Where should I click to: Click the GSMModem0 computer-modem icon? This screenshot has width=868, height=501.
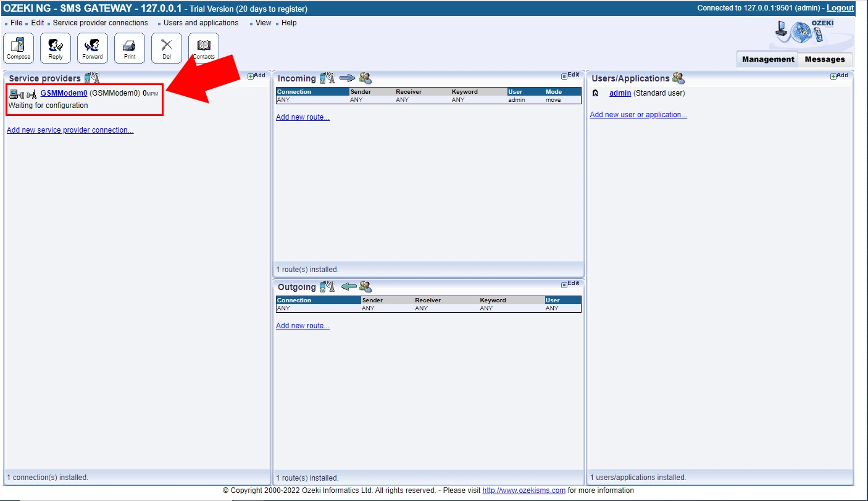(x=23, y=94)
